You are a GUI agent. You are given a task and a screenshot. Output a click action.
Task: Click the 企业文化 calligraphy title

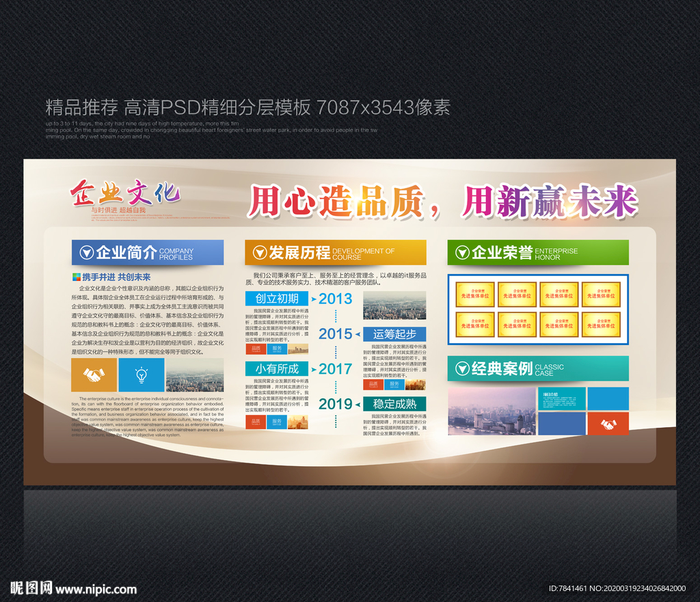(x=125, y=193)
